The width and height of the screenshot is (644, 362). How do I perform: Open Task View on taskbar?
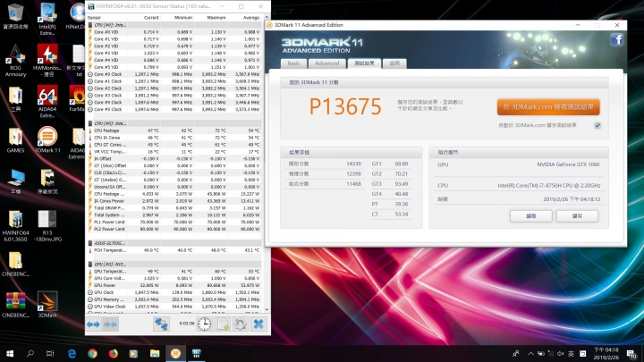point(50,353)
